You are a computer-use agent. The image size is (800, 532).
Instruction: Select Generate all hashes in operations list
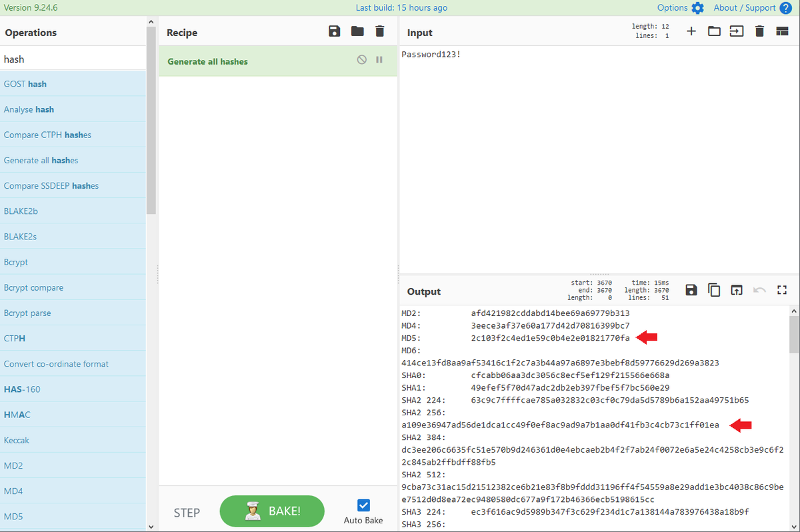click(73, 160)
